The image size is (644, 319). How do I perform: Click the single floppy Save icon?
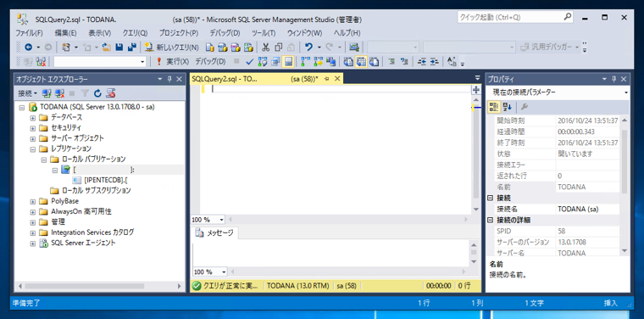click(119, 48)
